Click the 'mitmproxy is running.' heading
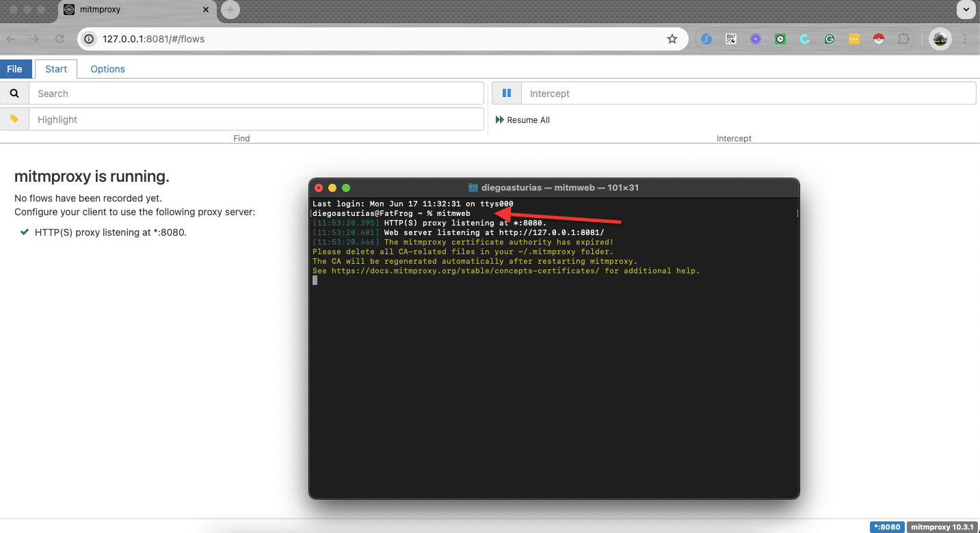This screenshot has height=533, width=980. point(92,176)
